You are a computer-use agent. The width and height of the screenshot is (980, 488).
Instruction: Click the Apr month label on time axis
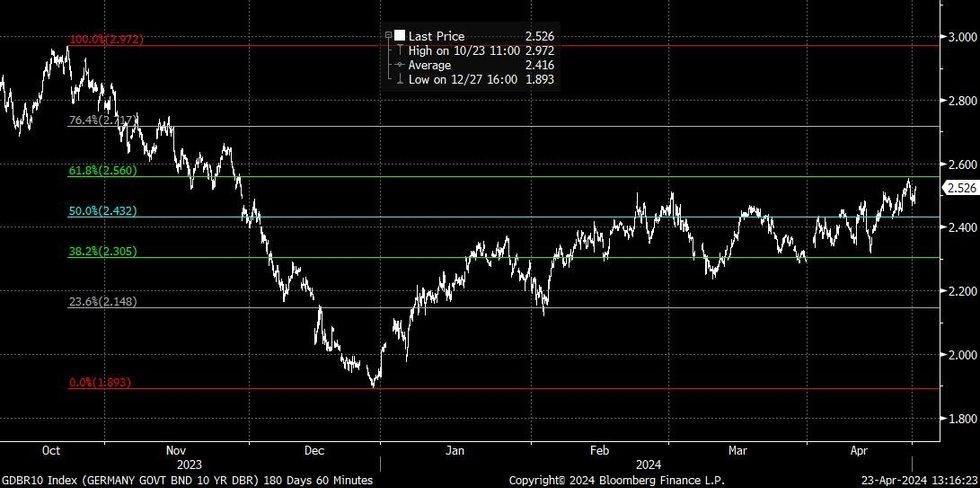click(860, 450)
